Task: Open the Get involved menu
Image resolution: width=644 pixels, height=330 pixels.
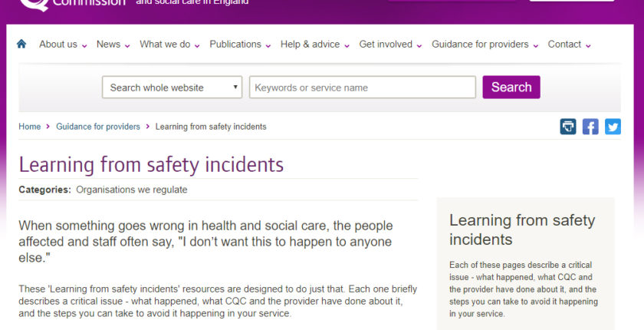Action: pyautogui.click(x=386, y=45)
